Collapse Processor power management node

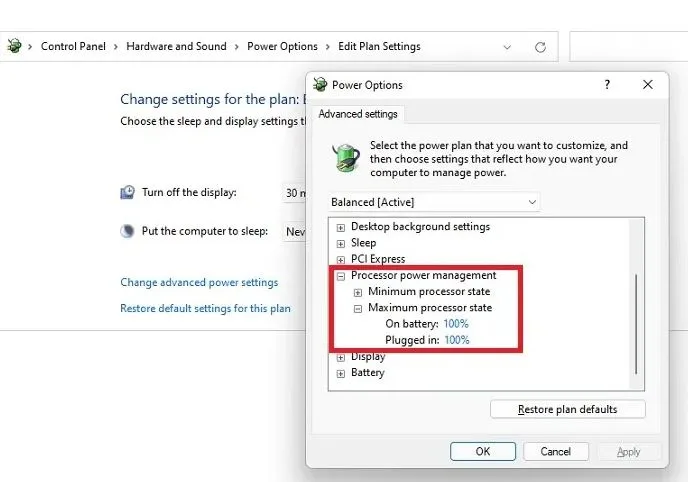(x=340, y=276)
